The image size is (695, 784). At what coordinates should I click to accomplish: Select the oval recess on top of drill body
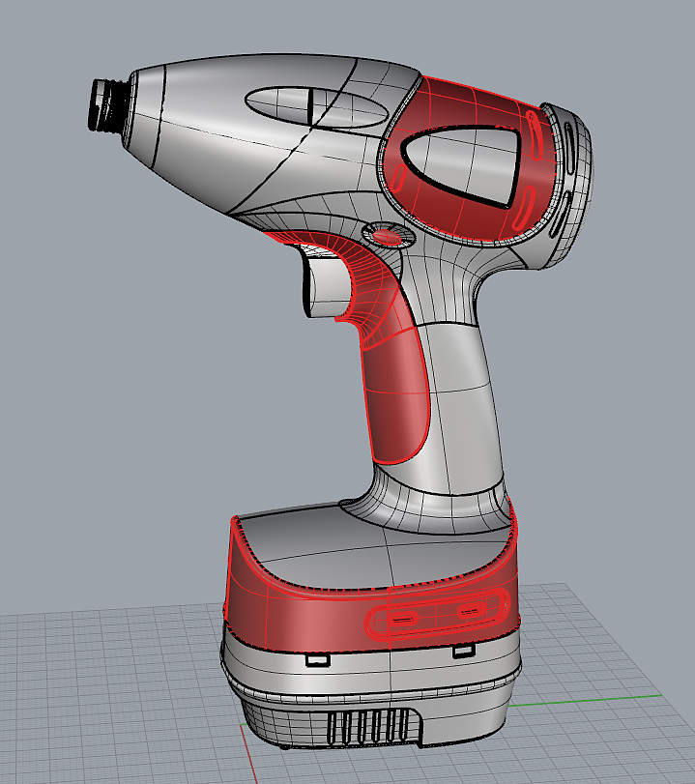[316, 107]
